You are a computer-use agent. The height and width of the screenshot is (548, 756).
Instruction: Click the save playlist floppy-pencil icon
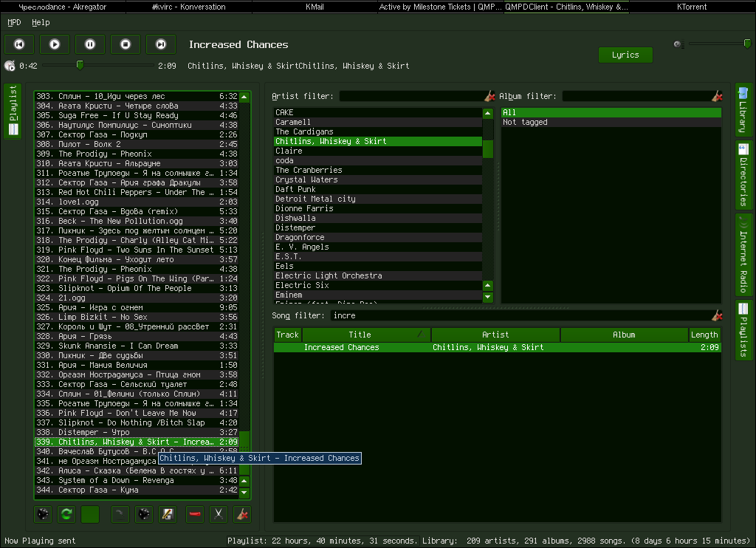coord(168,514)
